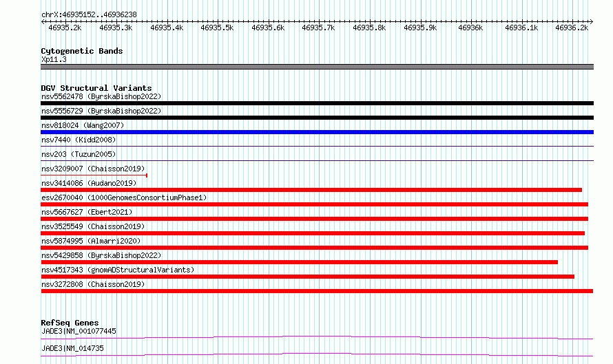This screenshot has width=613, height=364.
Task: Click the chrX:46935152..46936238 coordinate text
Action: tap(89, 15)
